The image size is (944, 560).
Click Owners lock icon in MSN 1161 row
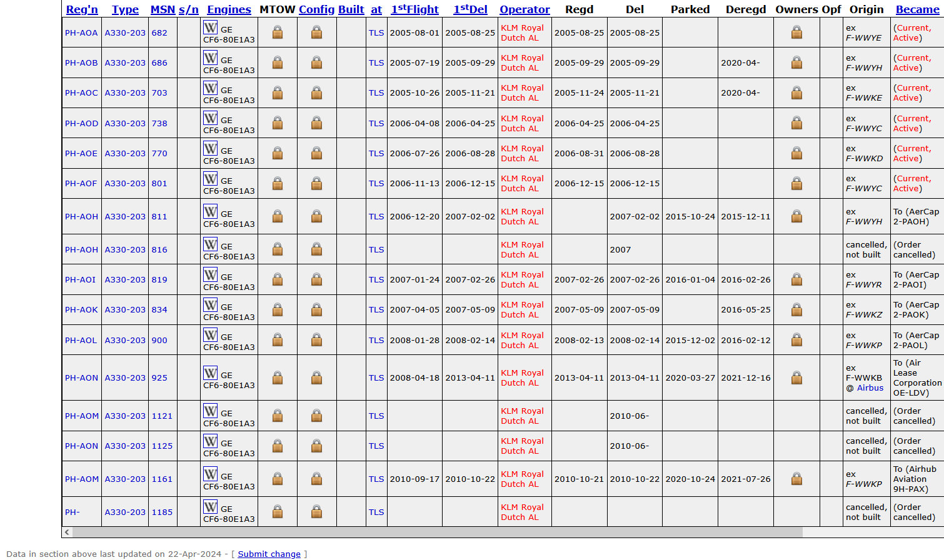click(797, 479)
